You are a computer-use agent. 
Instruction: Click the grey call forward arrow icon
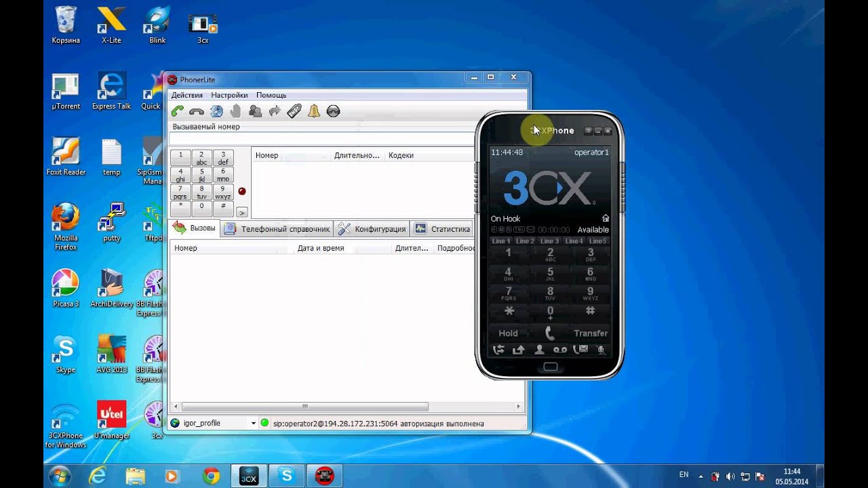[275, 111]
